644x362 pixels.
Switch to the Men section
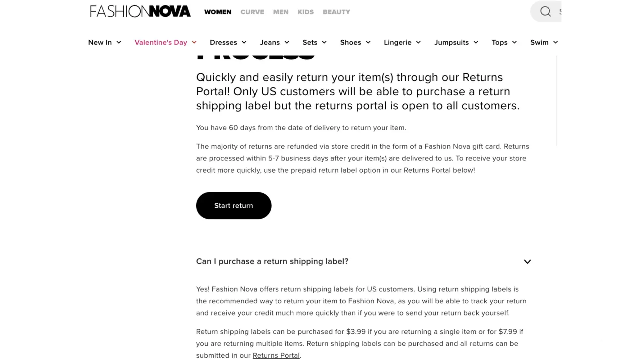point(281,12)
